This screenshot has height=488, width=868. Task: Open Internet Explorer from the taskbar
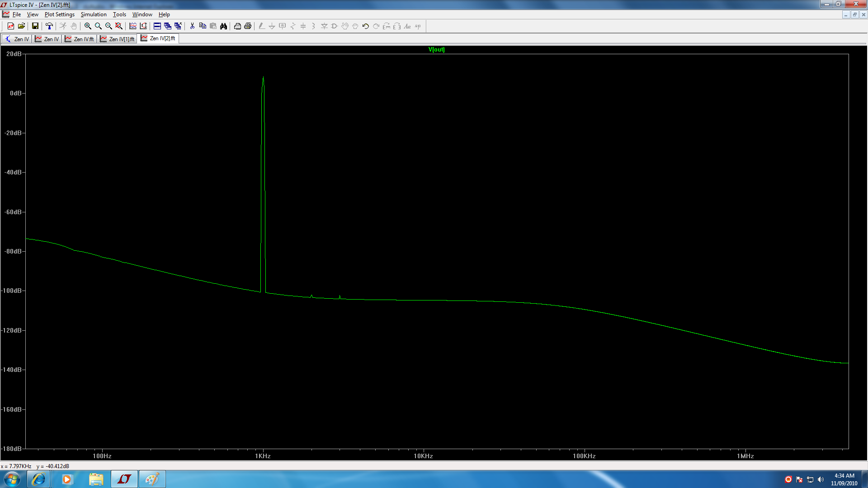[x=38, y=479]
